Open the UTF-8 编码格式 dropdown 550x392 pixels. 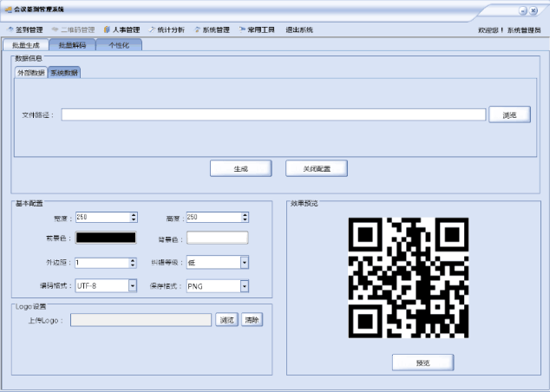coord(133,285)
